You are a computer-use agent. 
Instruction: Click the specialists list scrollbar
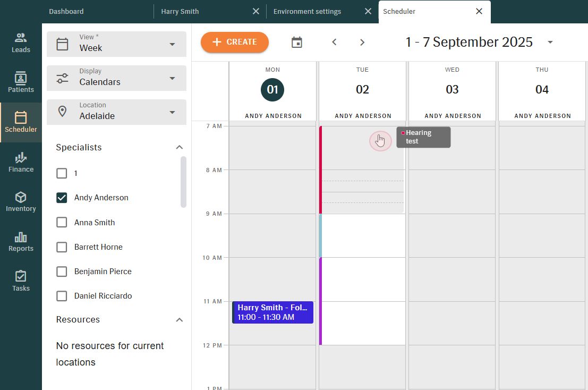[x=183, y=182]
